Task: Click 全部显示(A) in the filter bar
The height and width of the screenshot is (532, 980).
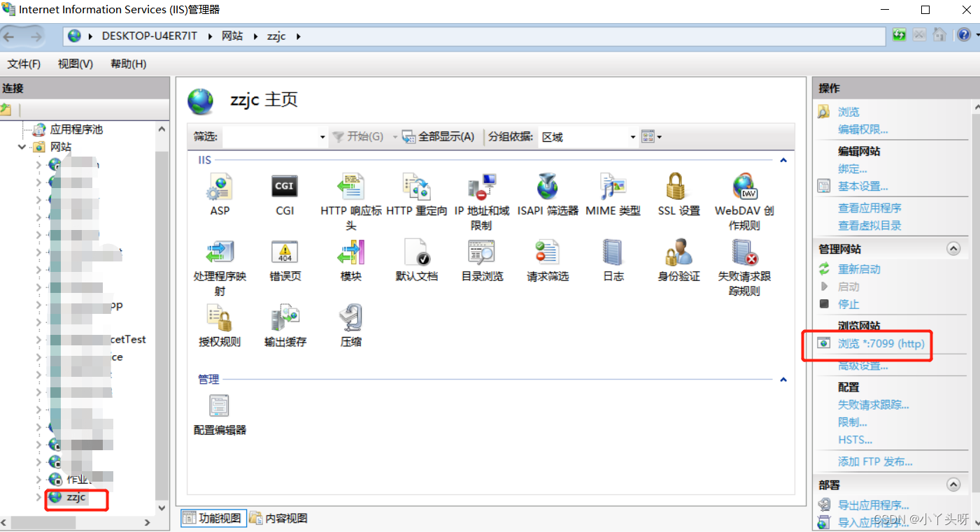Action: coord(438,137)
